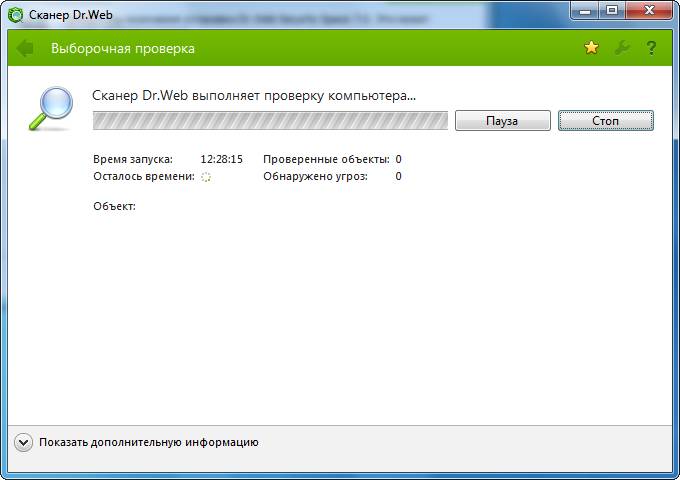Click the Dr.Web logo in title bar

coord(16,15)
